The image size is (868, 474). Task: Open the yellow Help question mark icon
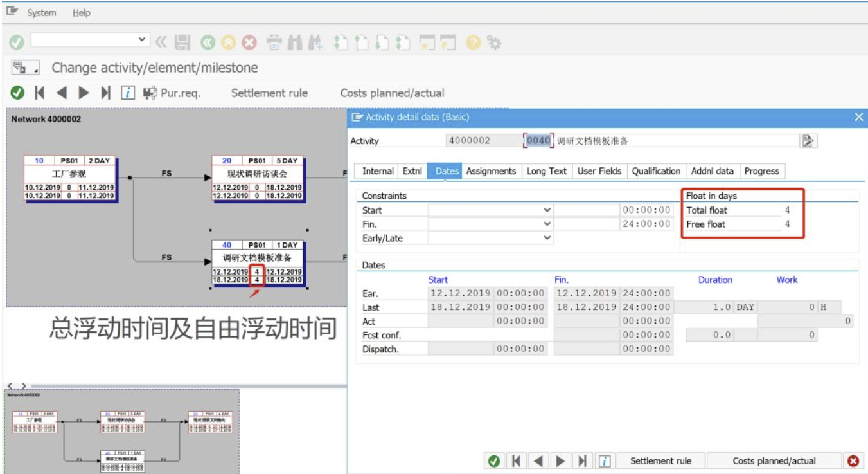(474, 43)
